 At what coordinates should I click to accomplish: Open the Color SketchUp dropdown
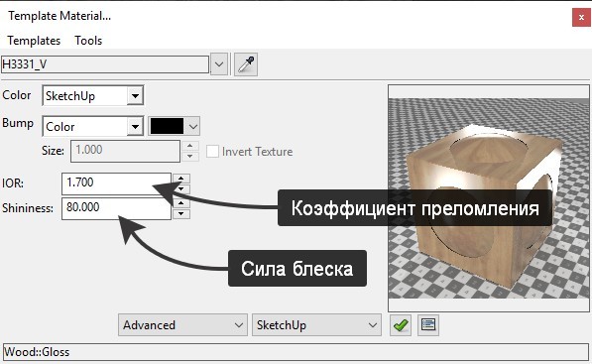pyautogui.click(x=93, y=95)
